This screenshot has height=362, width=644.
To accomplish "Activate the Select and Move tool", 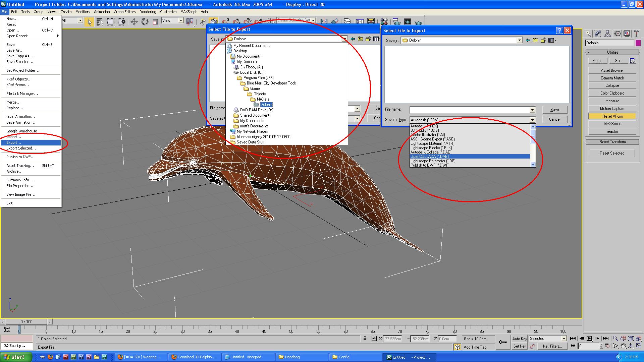I will point(134,22).
